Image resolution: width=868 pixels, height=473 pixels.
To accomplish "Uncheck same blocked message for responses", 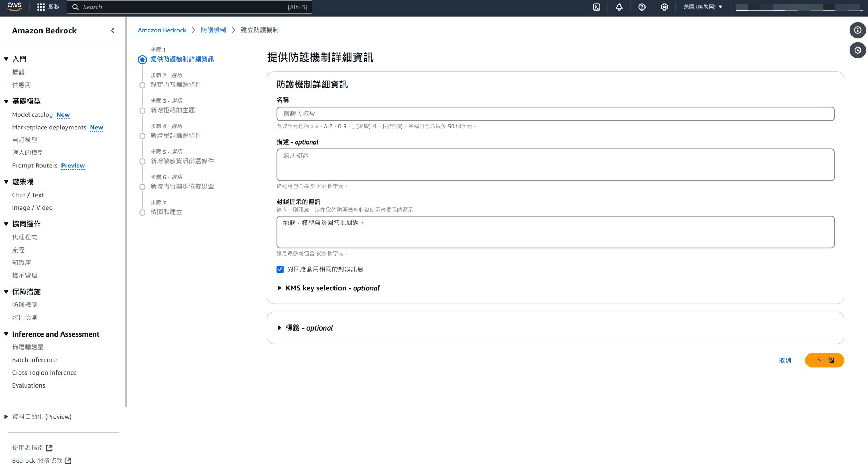I will [280, 269].
